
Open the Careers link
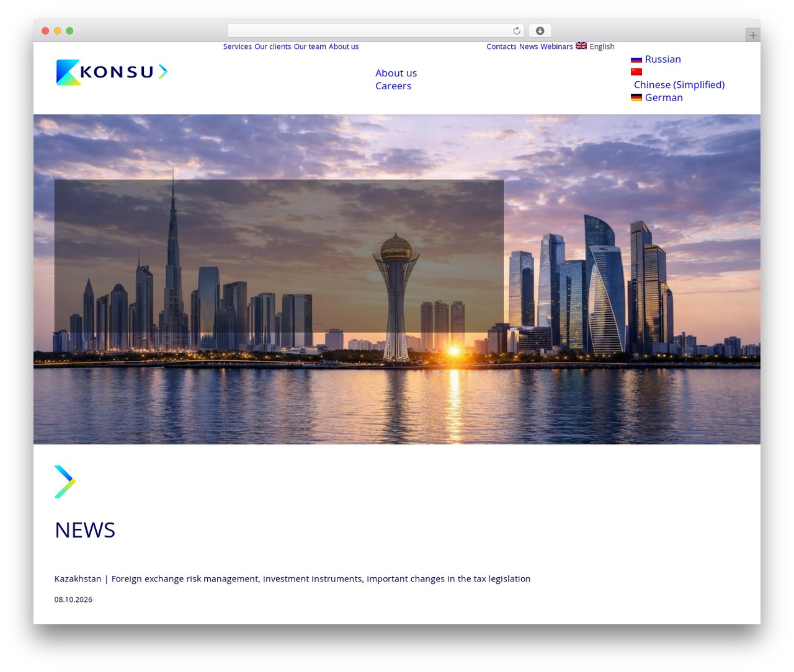[393, 86]
